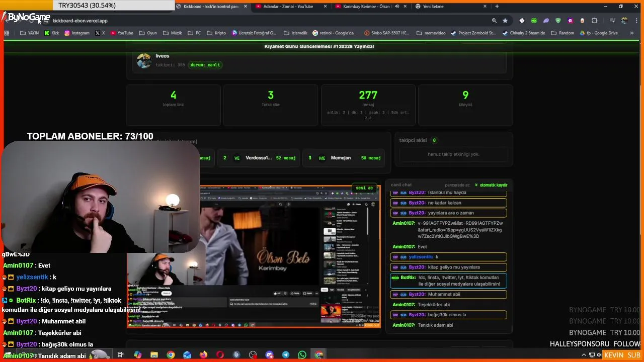This screenshot has height=362, width=644.
Task: Select Verdossa1 in top chatters list
Action: click(x=258, y=158)
